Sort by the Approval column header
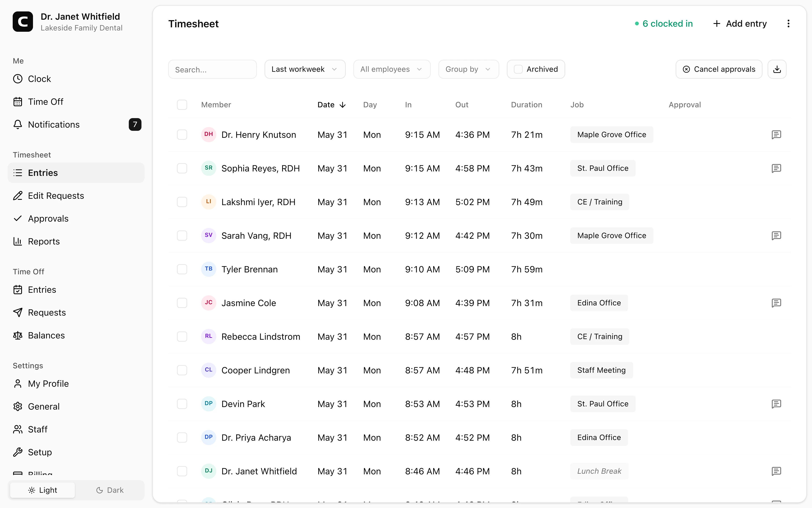The height and width of the screenshot is (508, 812). [x=684, y=105]
